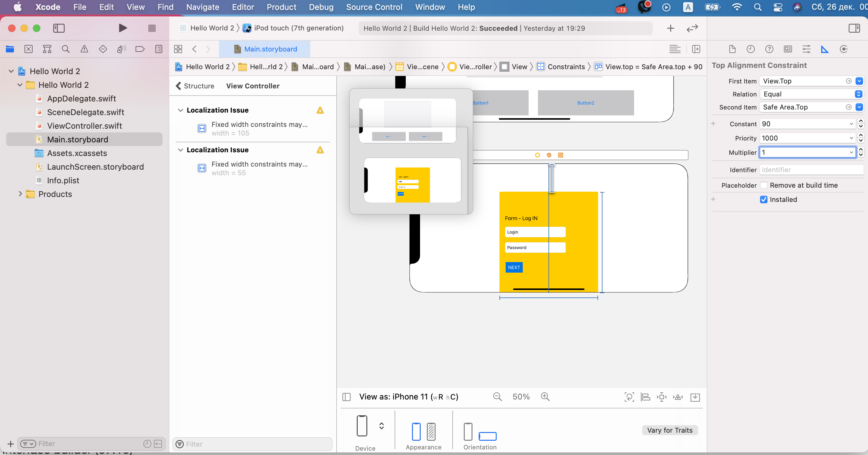The image size is (868, 455).
Task: Open the Symbol navigator
Action: coord(47,49)
